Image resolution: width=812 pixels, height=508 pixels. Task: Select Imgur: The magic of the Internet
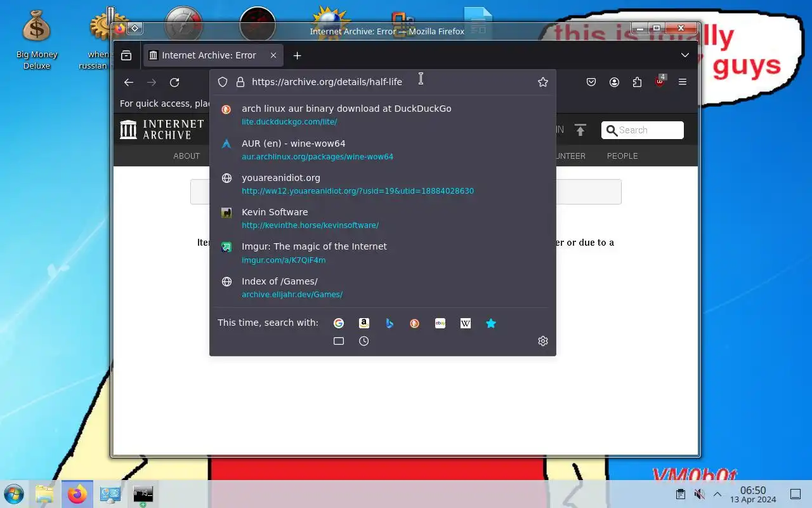[x=383, y=253]
